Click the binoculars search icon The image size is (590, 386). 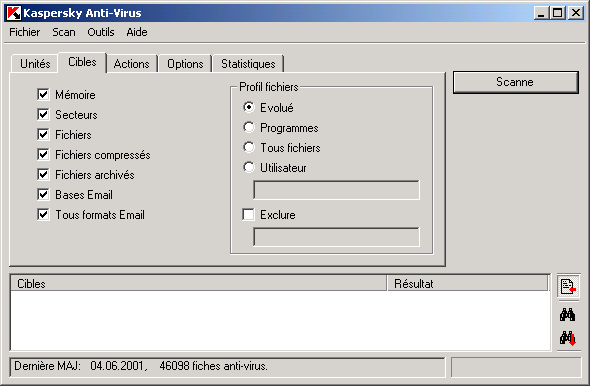(567, 315)
